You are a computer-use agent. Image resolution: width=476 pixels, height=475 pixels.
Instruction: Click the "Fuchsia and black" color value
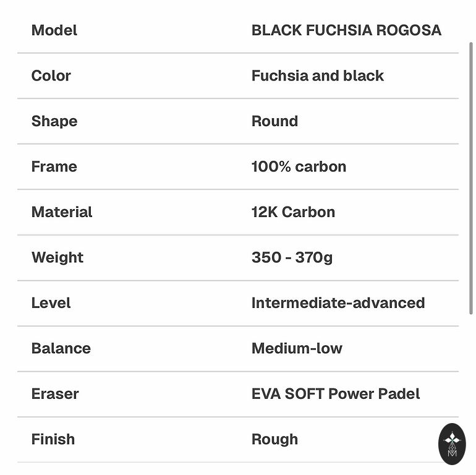(x=317, y=76)
